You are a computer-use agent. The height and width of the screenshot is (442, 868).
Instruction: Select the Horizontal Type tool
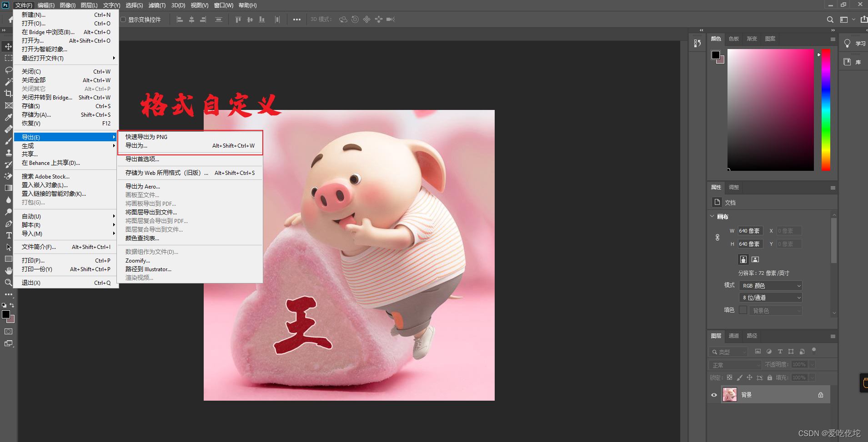pyautogui.click(x=8, y=235)
